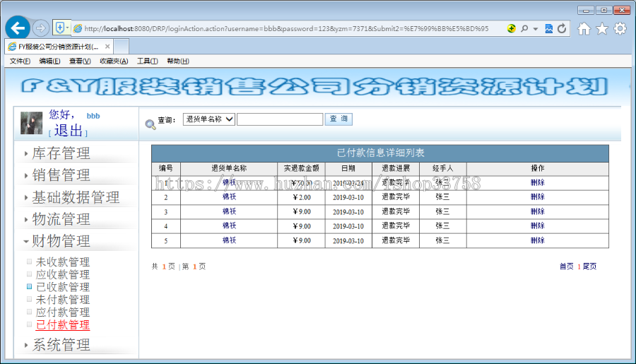The height and width of the screenshot is (364, 636).
Task: Collapse the 财物管理 menu section
Action: 61,241
